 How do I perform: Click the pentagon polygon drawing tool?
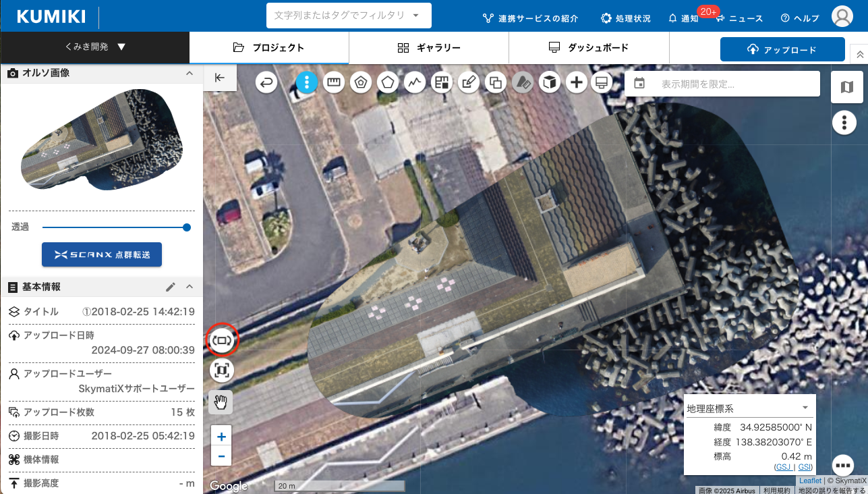click(388, 82)
